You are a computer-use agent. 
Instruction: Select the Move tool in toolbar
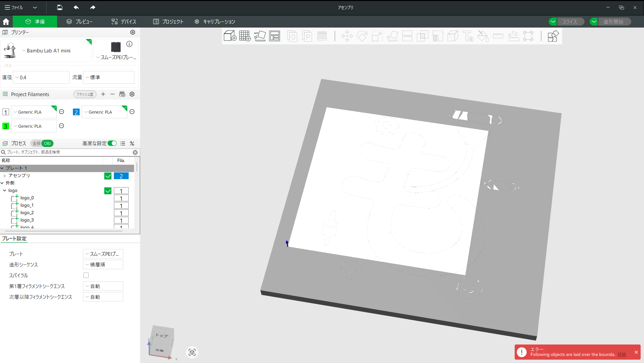[x=347, y=36]
